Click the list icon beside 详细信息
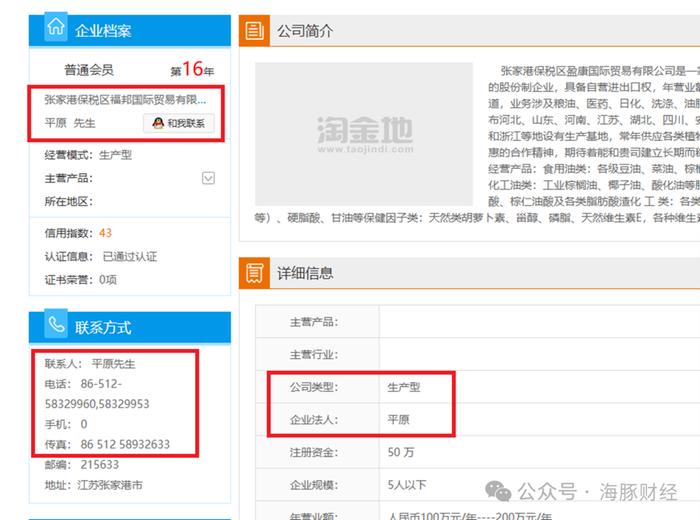This screenshot has width=700, height=520. pyautogui.click(x=254, y=273)
